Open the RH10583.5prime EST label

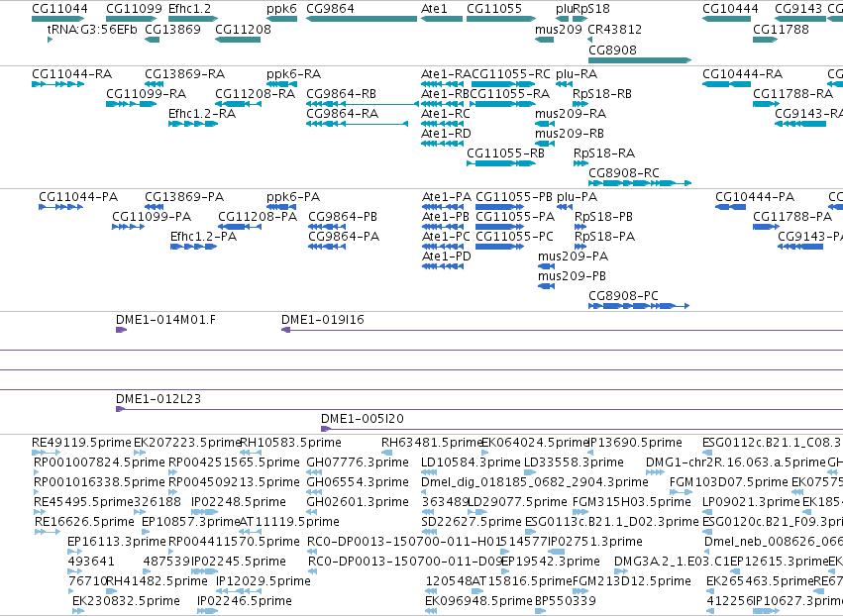(290, 443)
